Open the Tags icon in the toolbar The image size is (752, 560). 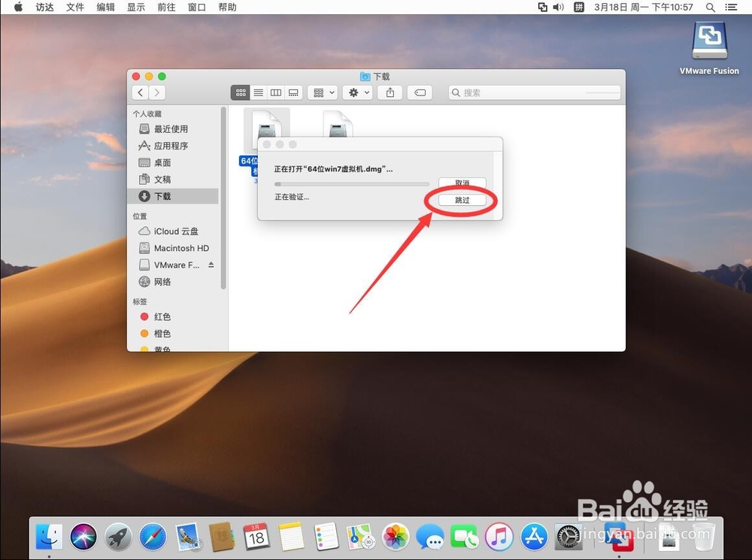click(420, 92)
